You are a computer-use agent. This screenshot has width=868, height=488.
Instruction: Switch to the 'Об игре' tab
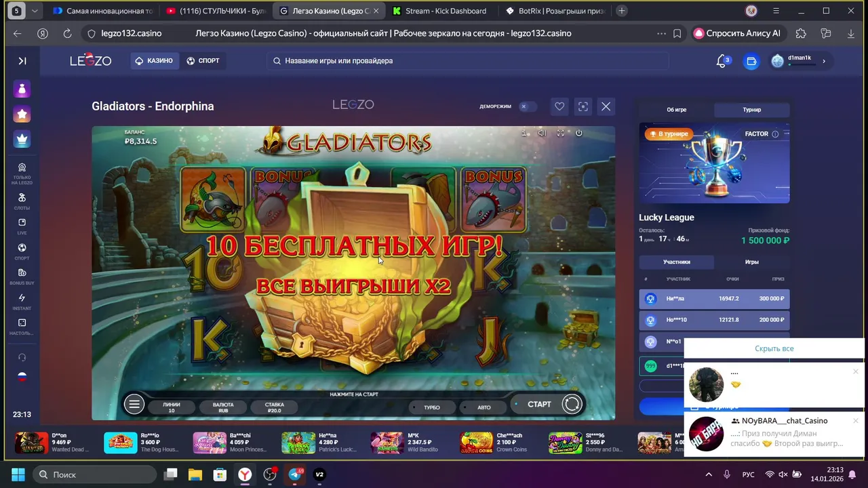(677, 110)
